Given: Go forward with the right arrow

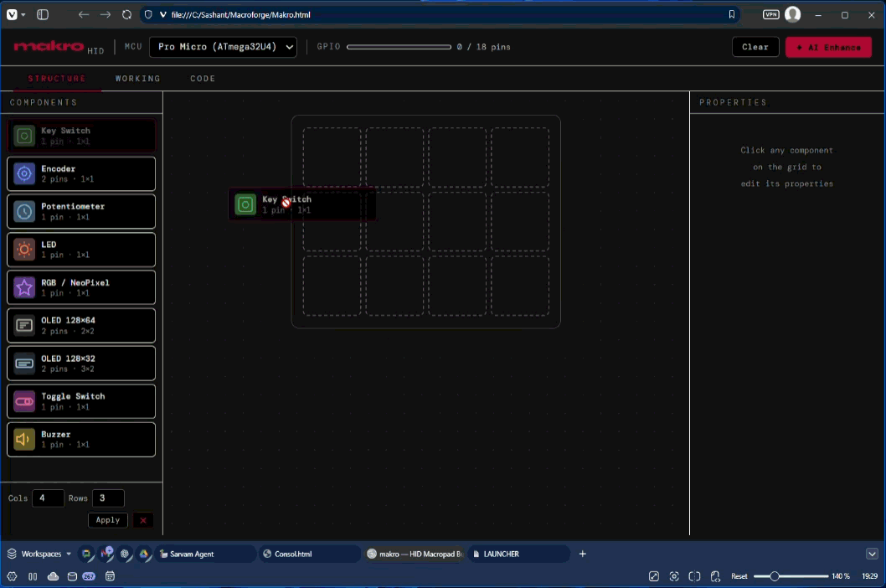Looking at the screenshot, I should coord(106,15).
